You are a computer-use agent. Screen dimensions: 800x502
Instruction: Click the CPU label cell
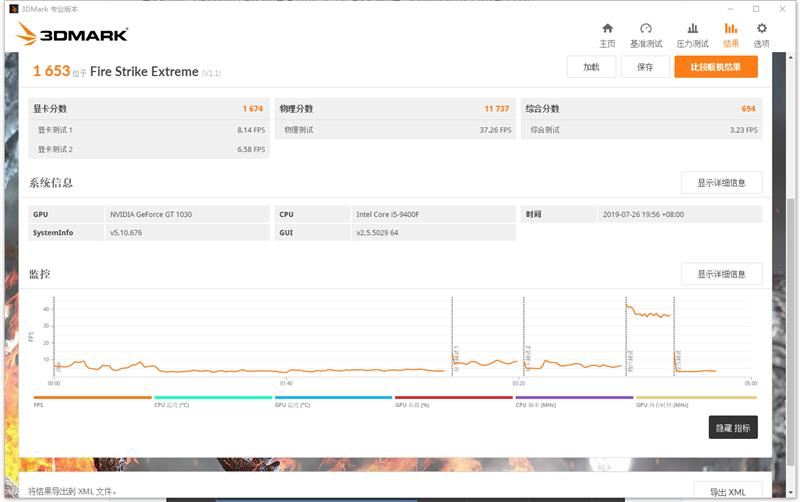[312, 214]
